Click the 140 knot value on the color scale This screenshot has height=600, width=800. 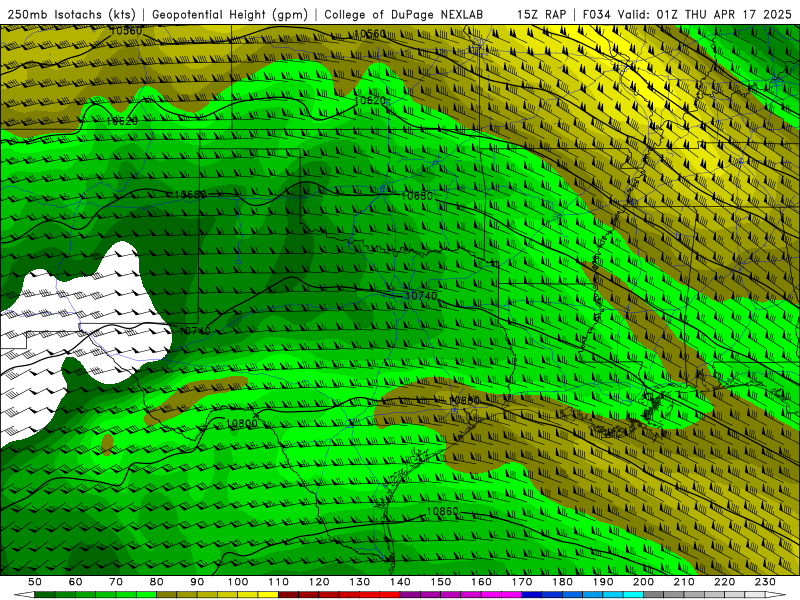click(400, 582)
